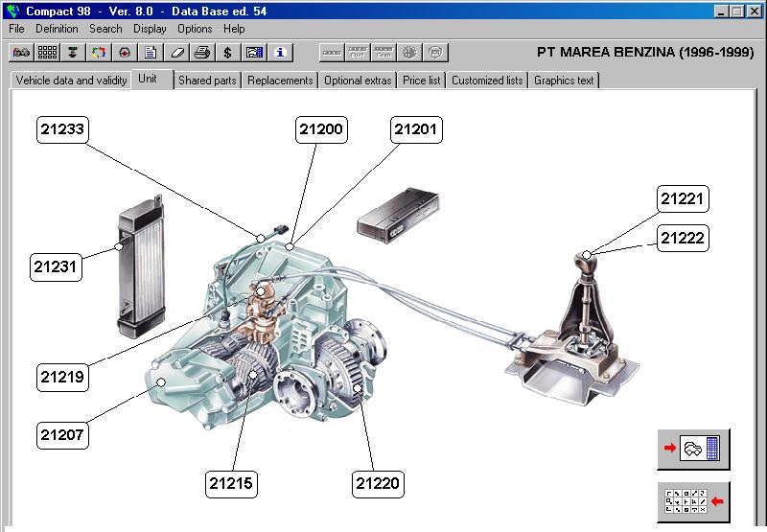Click the colorful wheel toolbar icon
The width and height of the screenshot is (767, 532).
click(99, 52)
